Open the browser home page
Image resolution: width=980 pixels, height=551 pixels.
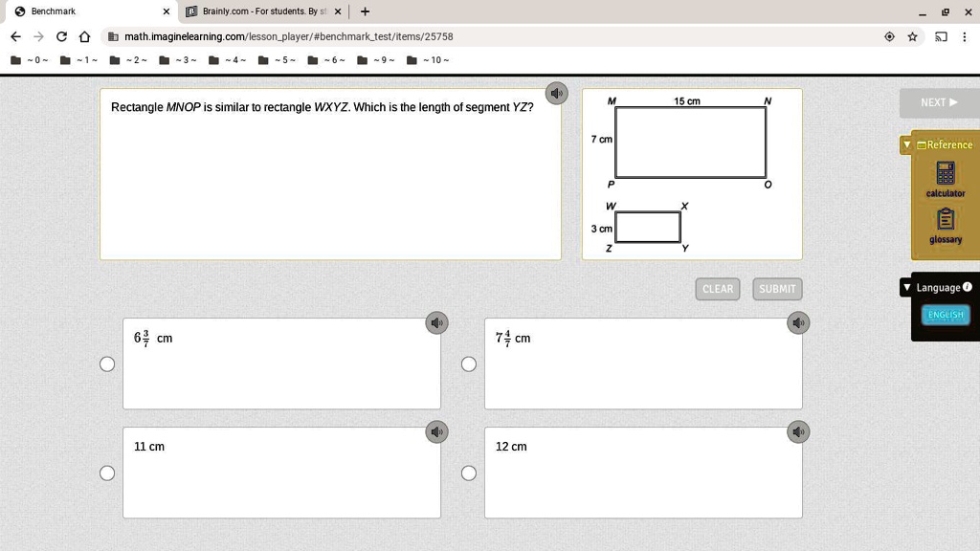click(84, 37)
